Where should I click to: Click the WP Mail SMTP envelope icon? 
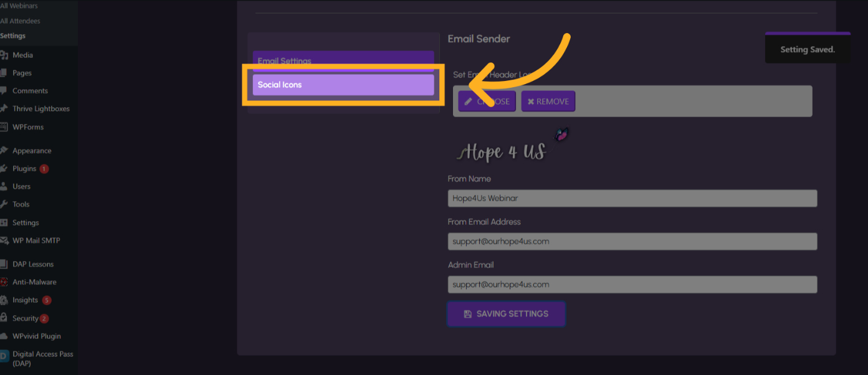pyautogui.click(x=4, y=240)
